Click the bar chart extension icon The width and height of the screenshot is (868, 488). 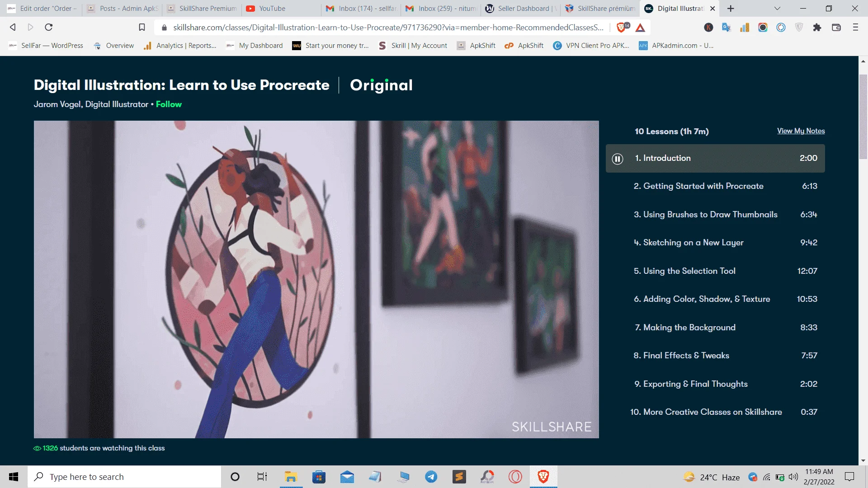pyautogui.click(x=745, y=28)
